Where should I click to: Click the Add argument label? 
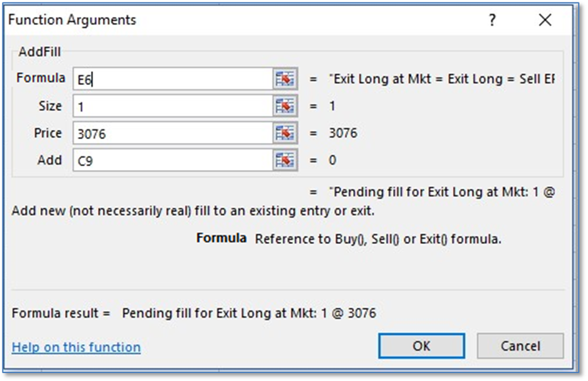[49, 160]
